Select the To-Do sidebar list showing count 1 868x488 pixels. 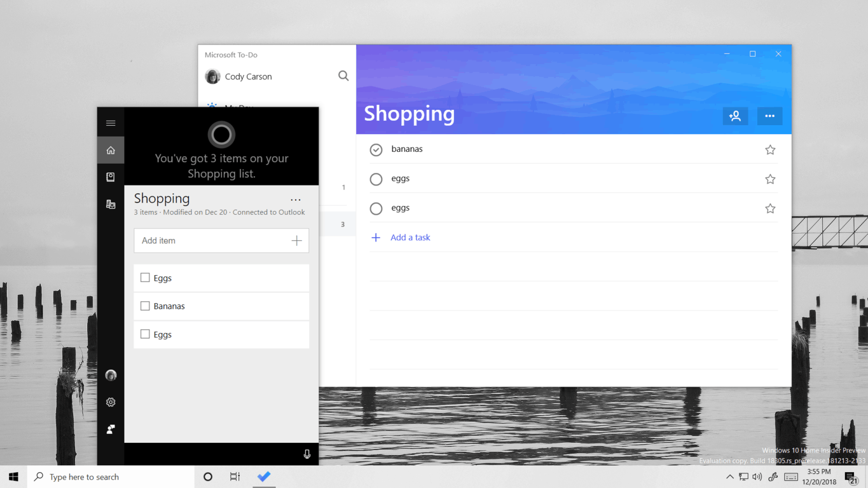[x=337, y=187]
